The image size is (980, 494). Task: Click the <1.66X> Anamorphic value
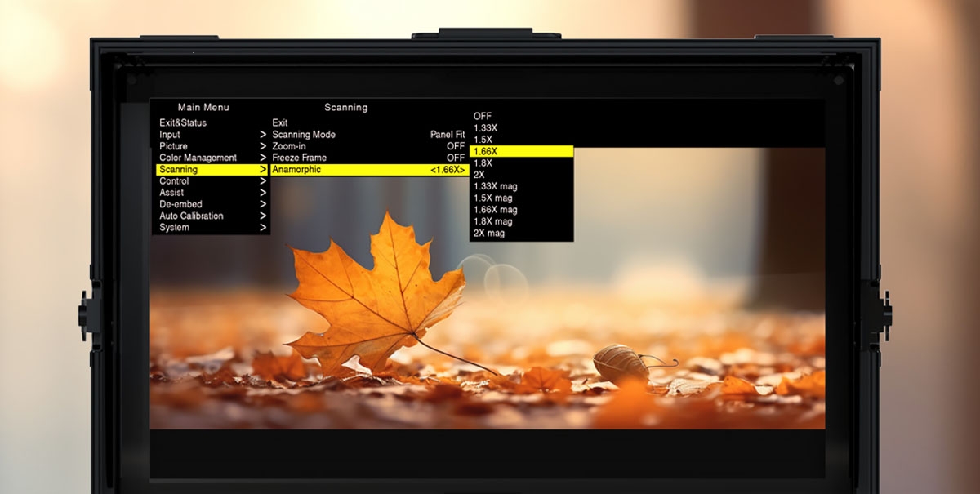pos(448,170)
